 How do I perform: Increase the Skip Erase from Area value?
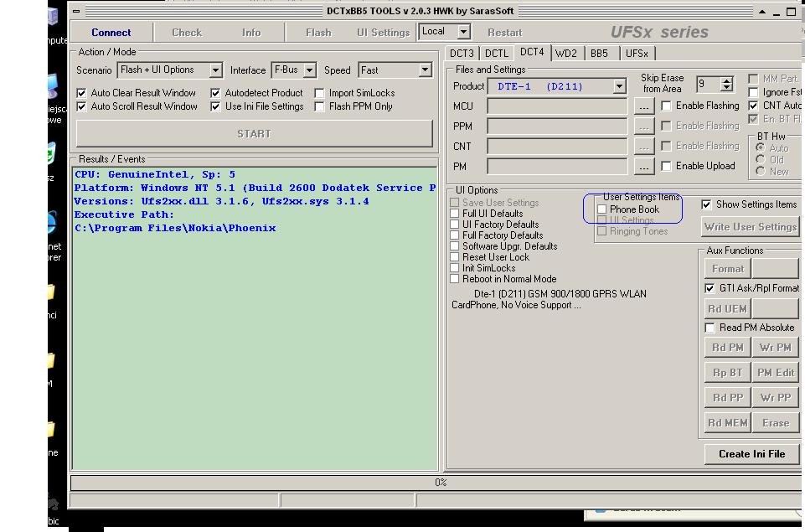726,80
